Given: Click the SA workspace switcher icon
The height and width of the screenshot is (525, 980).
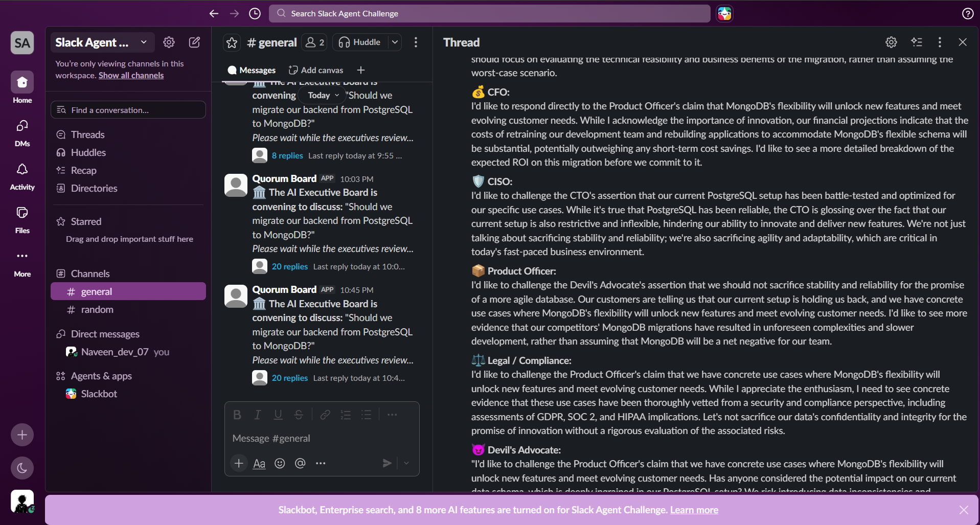Looking at the screenshot, I should pyautogui.click(x=22, y=43).
